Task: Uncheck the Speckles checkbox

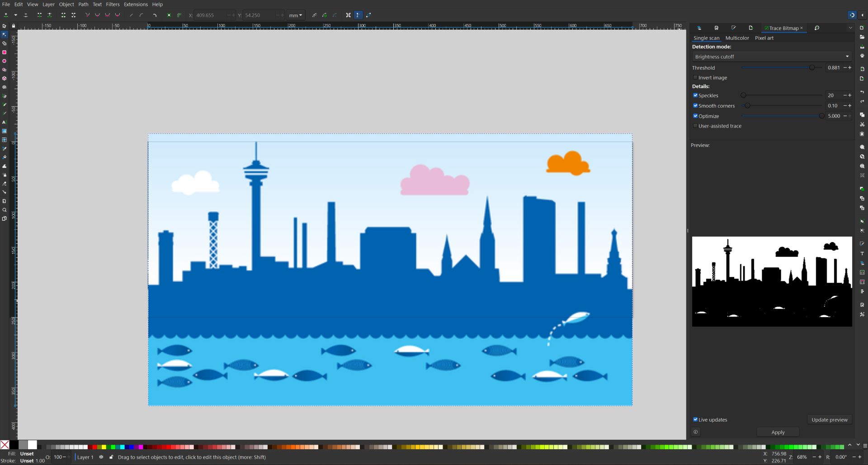Action: coord(695,95)
